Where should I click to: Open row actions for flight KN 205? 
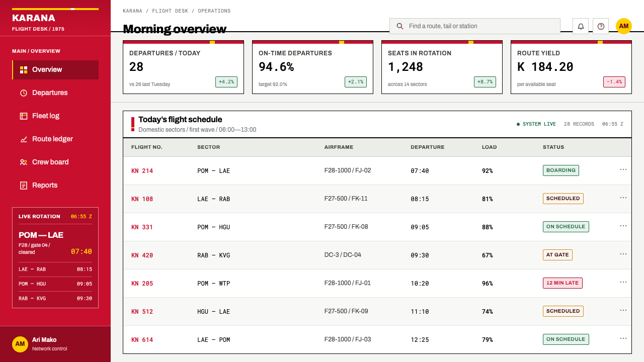[623, 282]
